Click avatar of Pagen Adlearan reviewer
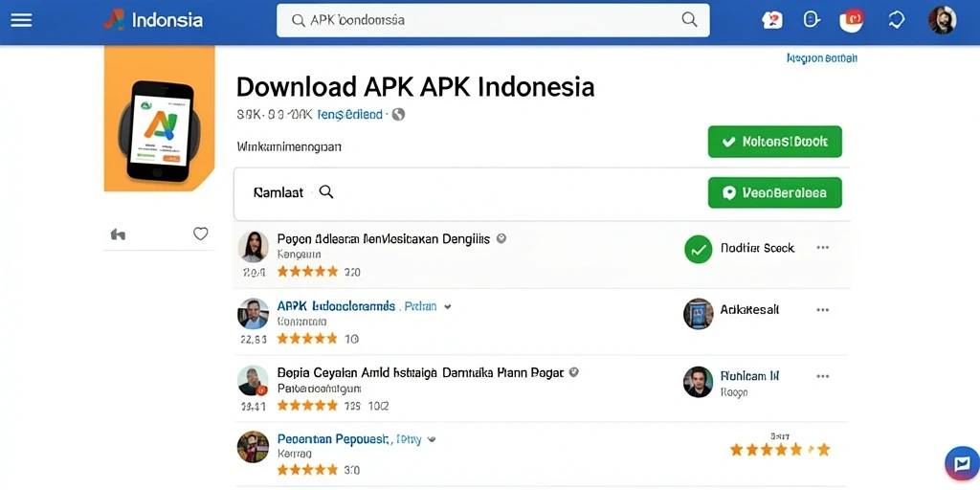 [x=253, y=246]
